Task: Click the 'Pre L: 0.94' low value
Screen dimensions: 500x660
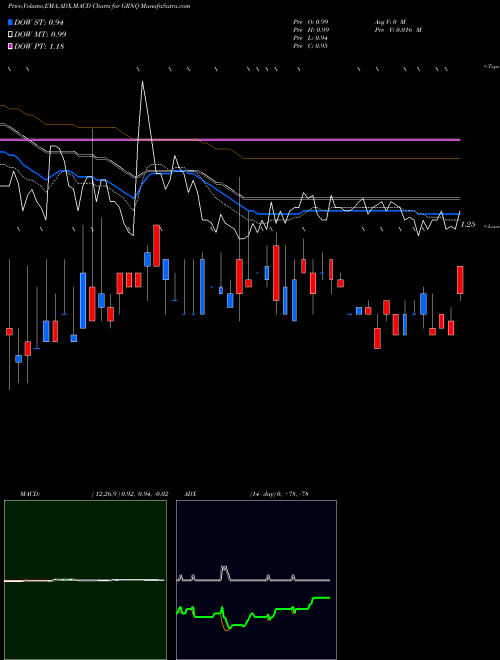Action: tap(311, 37)
